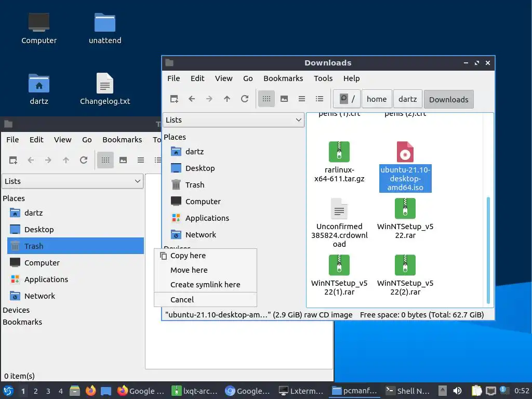Switch Downloads window to thumbnail view
532x399 pixels.
point(284,99)
